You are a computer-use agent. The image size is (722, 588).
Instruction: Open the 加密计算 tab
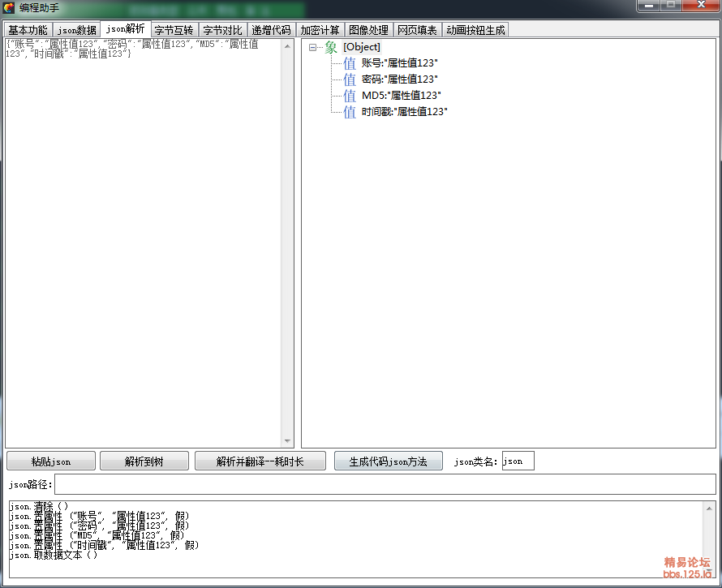(x=320, y=30)
